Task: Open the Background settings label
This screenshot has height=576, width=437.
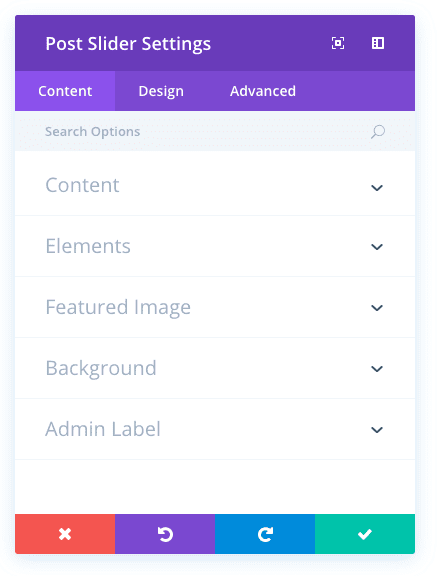Action: [101, 368]
